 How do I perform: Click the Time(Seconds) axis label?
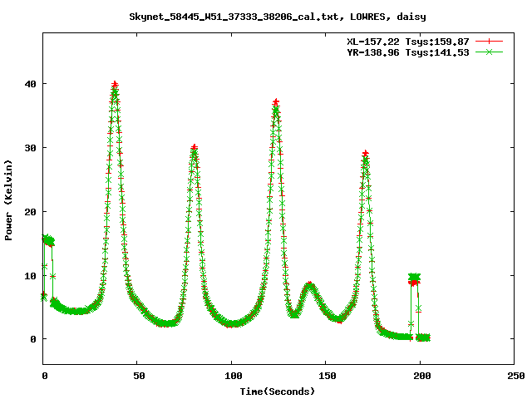pos(277,392)
